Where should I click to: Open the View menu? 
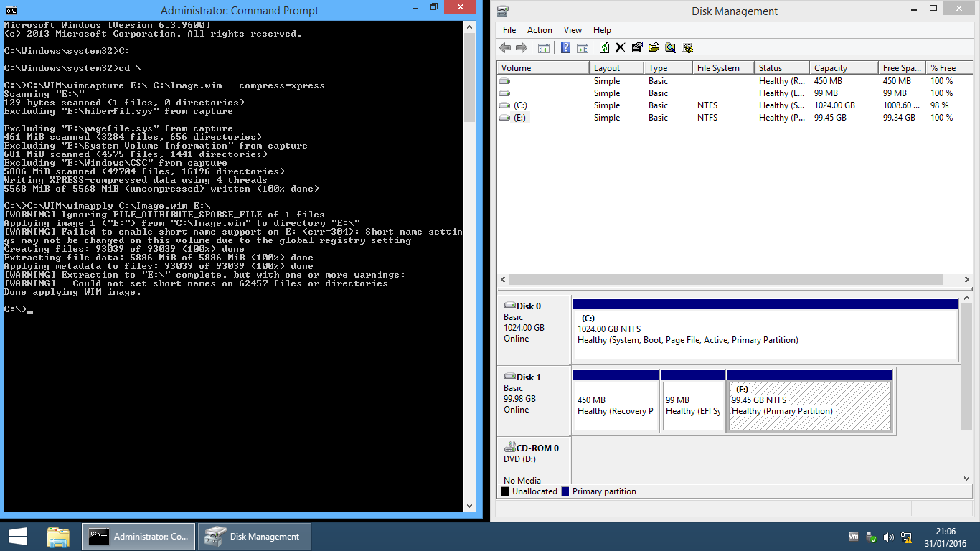coord(573,30)
